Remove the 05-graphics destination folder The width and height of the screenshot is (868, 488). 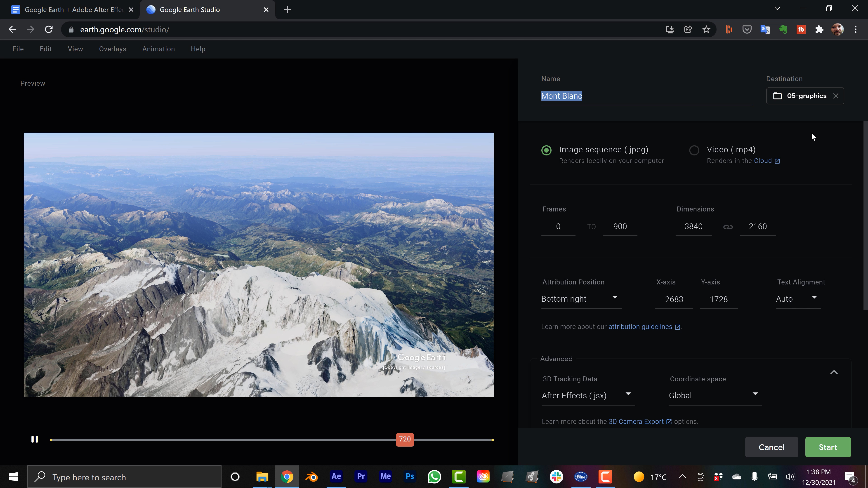pyautogui.click(x=836, y=96)
